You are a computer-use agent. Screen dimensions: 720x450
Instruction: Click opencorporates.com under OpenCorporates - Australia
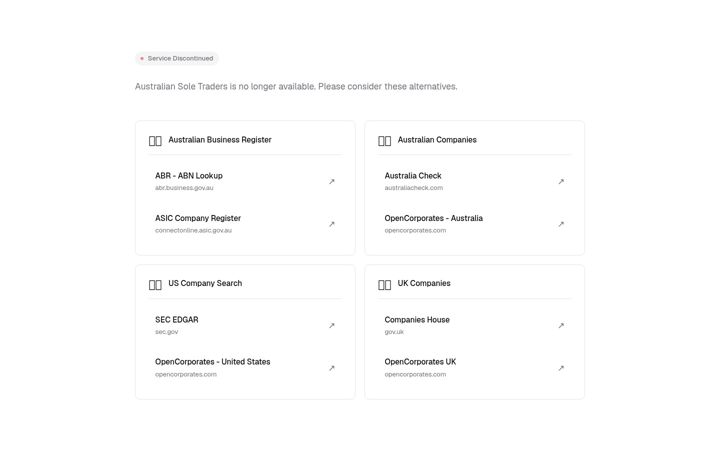click(x=415, y=231)
